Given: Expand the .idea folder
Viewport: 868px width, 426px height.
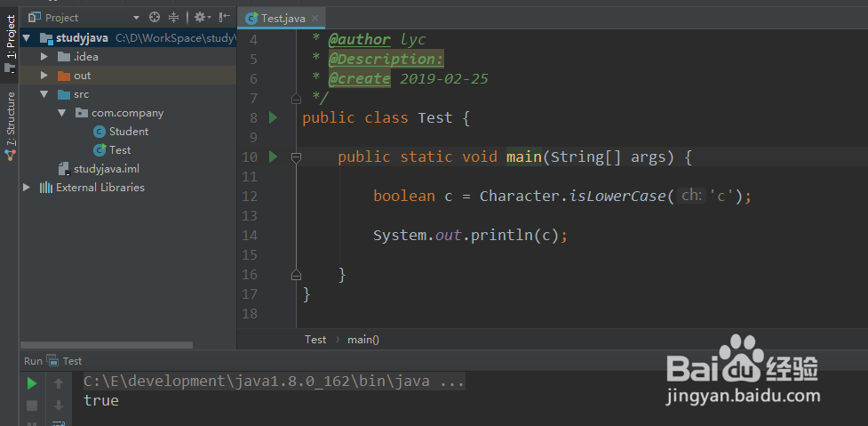Looking at the screenshot, I should point(44,57).
